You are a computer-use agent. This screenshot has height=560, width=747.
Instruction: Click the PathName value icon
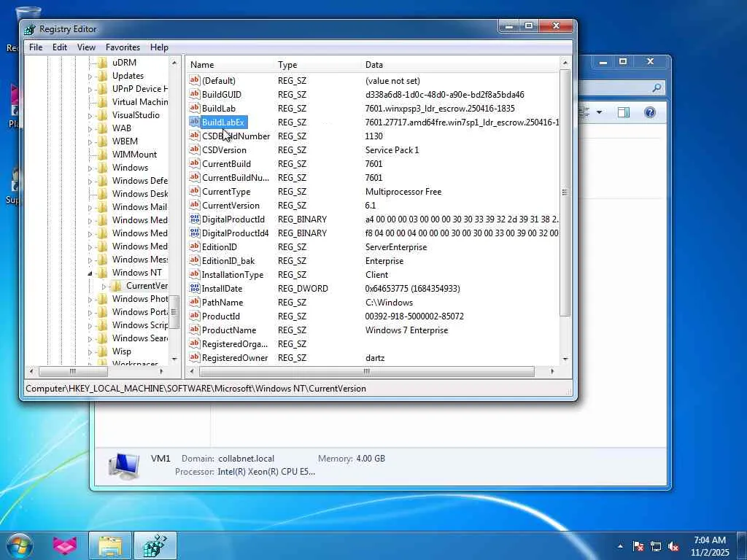(x=194, y=302)
